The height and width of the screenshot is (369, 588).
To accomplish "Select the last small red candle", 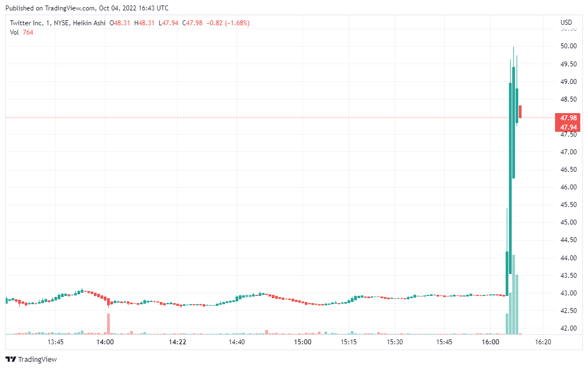I will pyautogui.click(x=520, y=111).
